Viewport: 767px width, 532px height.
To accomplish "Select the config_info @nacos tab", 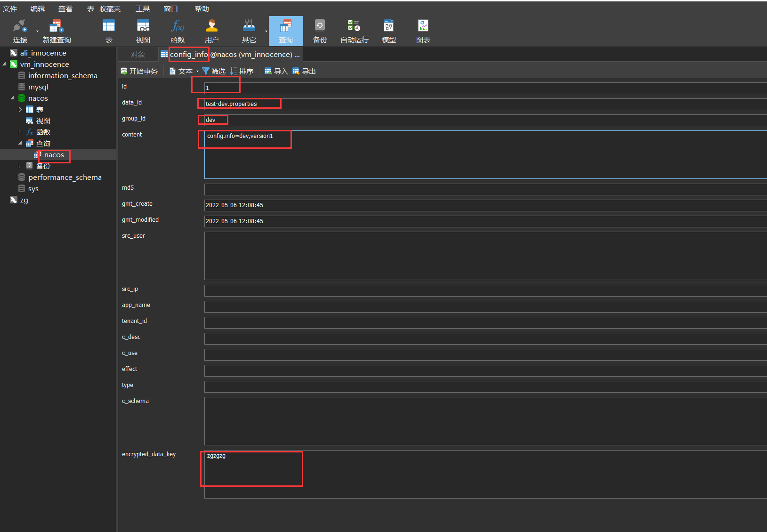I will point(230,55).
